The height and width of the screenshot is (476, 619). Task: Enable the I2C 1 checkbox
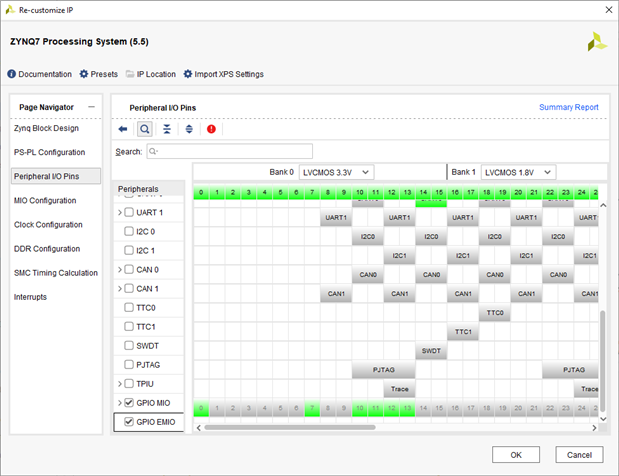[x=129, y=250]
